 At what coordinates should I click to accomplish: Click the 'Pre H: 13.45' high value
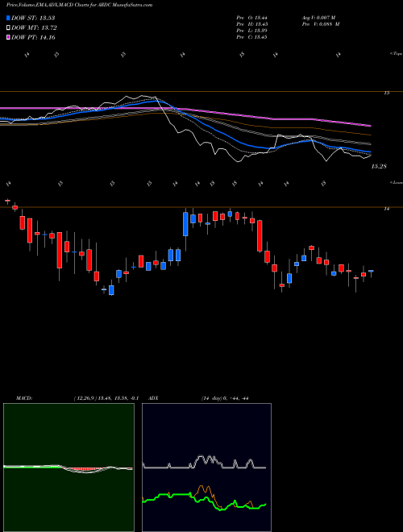click(x=251, y=24)
